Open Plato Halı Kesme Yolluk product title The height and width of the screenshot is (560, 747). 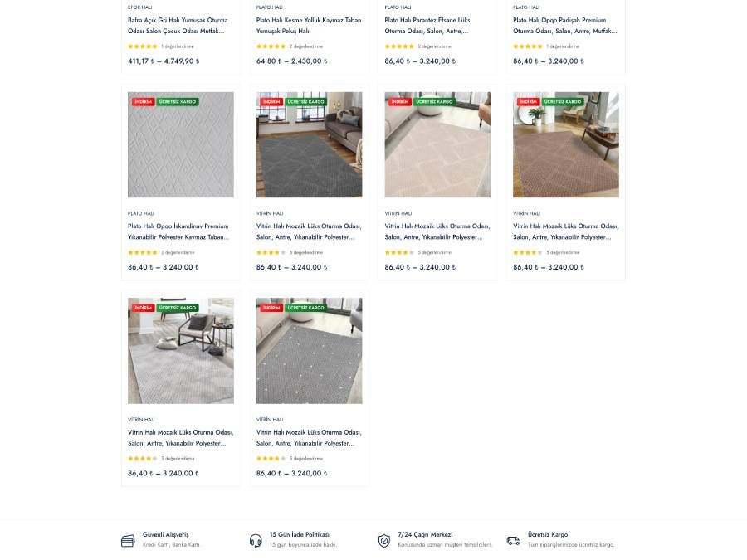(309, 25)
